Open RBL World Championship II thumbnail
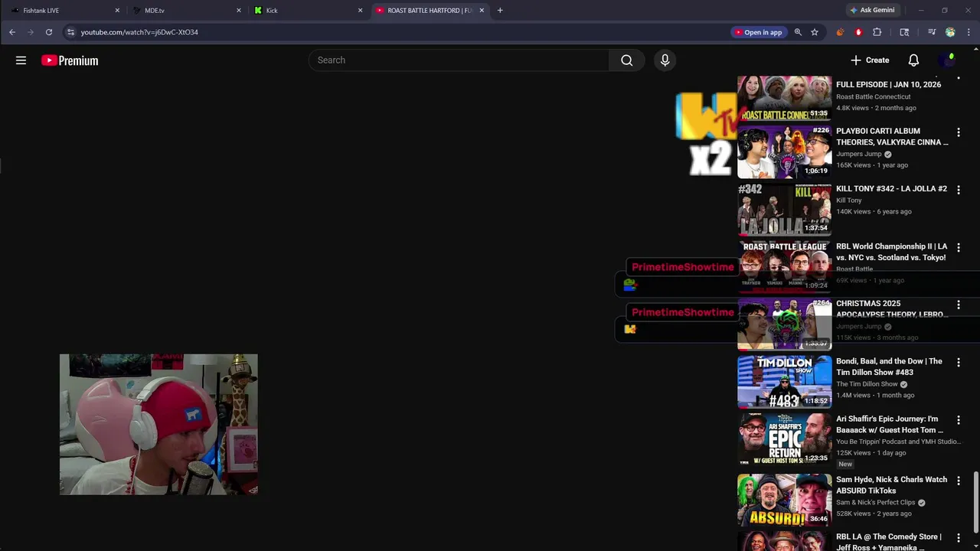 [x=784, y=267]
